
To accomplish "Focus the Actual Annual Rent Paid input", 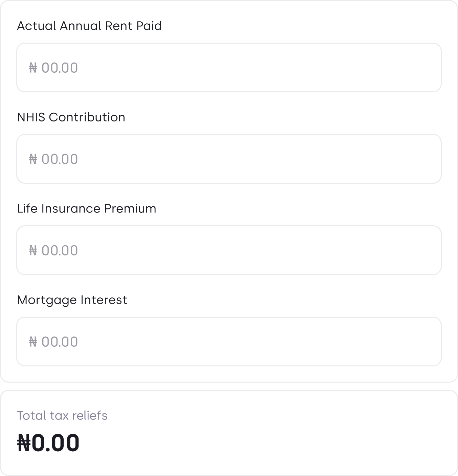I will [229, 67].
